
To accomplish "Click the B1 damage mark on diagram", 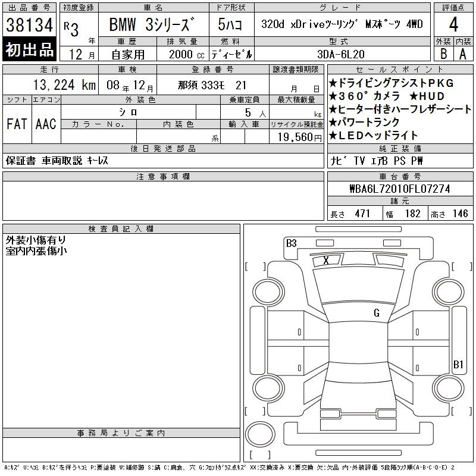I will tap(458, 364).
